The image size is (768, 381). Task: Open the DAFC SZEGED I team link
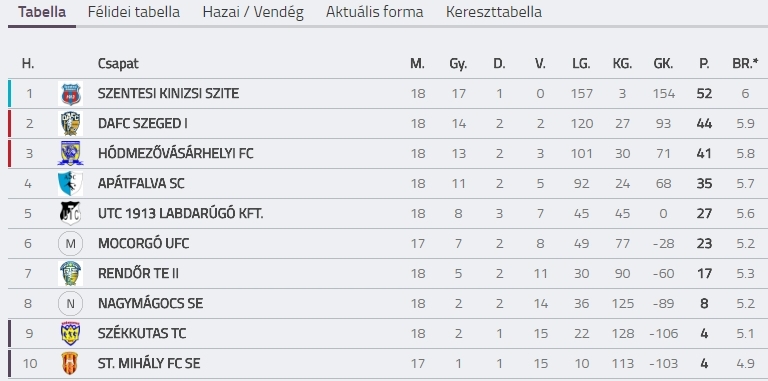tap(143, 123)
